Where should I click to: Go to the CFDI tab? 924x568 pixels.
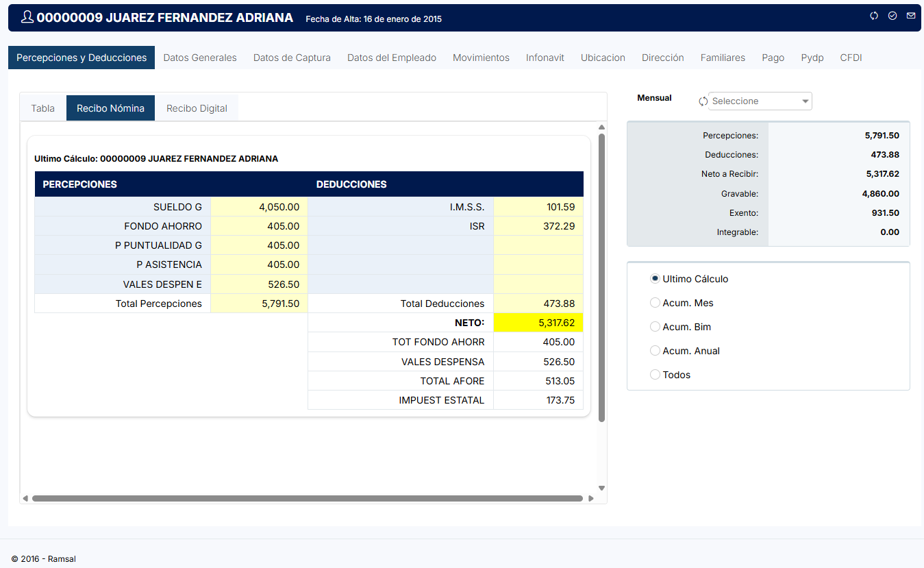(851, 58)
